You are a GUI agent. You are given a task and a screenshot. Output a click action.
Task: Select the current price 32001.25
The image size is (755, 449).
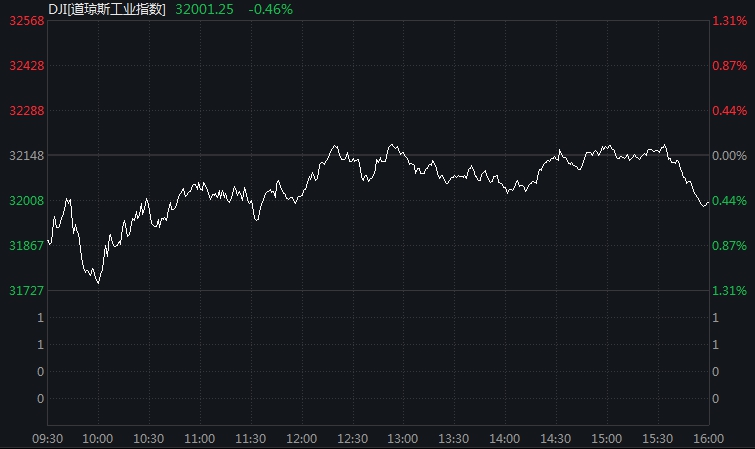tap(204, 8)
